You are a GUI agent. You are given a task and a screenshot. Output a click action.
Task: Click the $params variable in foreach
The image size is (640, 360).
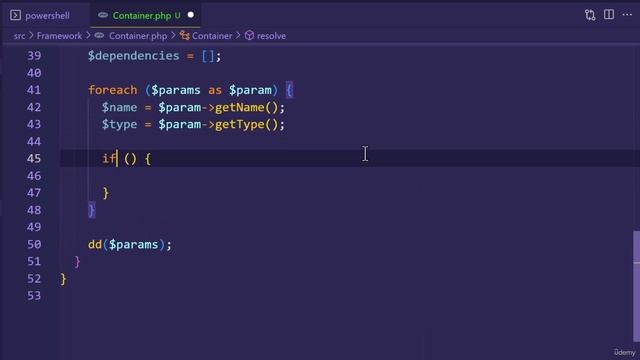176,90
